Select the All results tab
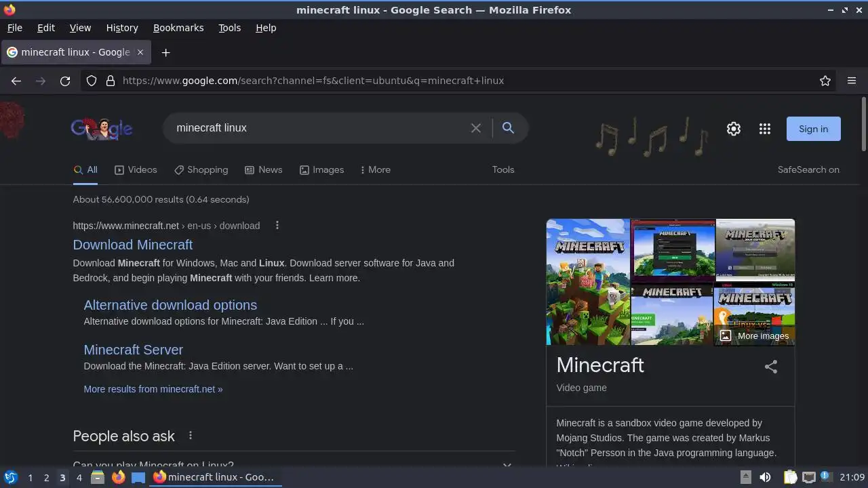Viewport: 868px width, 488px height. tap(85, 170)
